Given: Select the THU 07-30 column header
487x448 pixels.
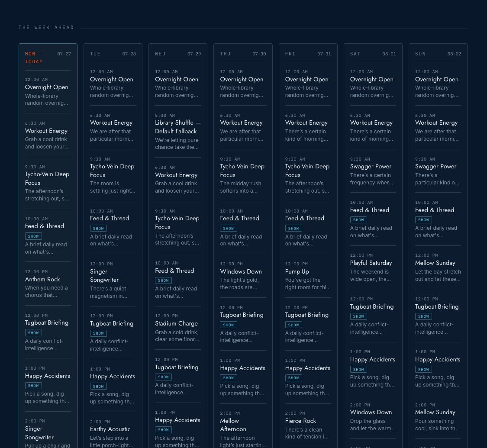Looking at the screenshot, I should pos(243,54).
